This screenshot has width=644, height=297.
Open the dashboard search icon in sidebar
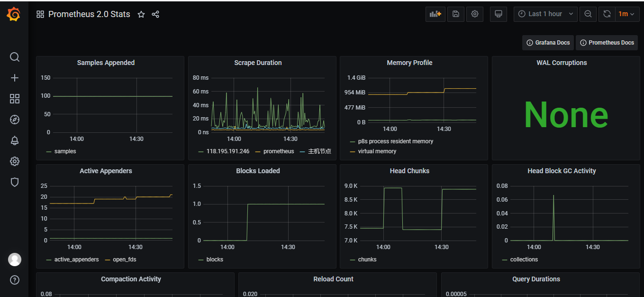coord(15,57)
